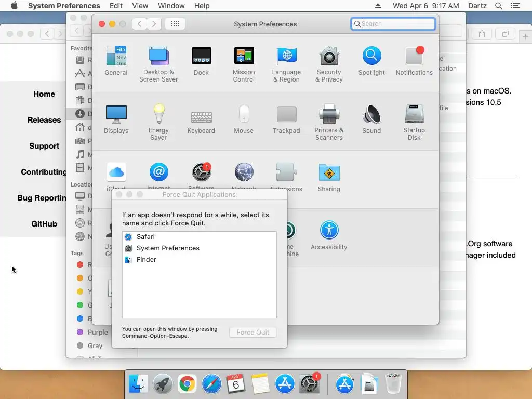
Task: Open Sharing preferences
Action: pos(329,178)
